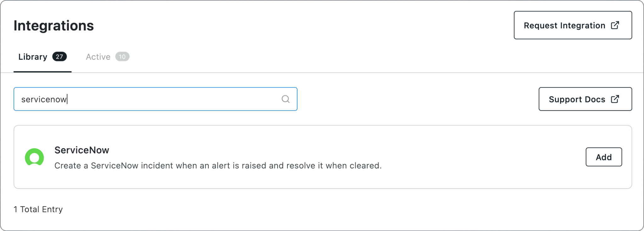Viewport: 644px width, 231px height.
Task: Click the ServiceNow result card
Action: pos(323,157)
